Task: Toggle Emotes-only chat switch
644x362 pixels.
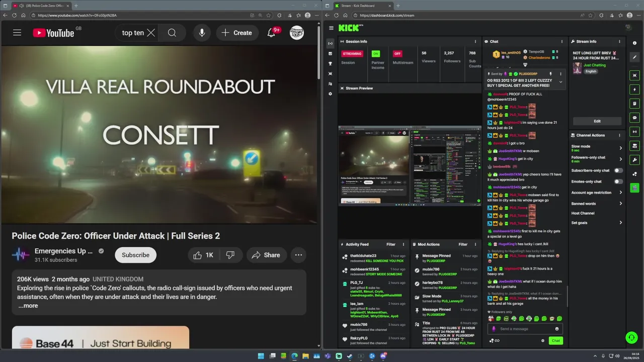Action: click(x=618, y=182)
